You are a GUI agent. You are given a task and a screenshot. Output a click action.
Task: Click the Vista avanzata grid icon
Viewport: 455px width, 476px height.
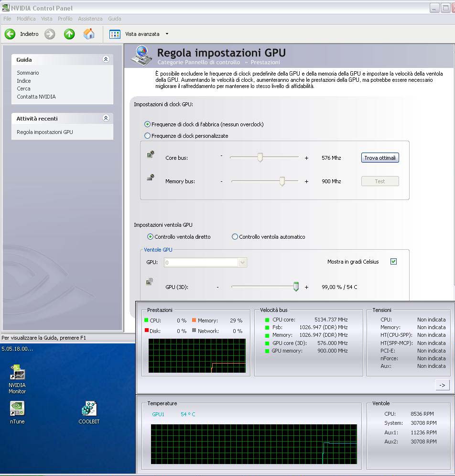(115, 34)
